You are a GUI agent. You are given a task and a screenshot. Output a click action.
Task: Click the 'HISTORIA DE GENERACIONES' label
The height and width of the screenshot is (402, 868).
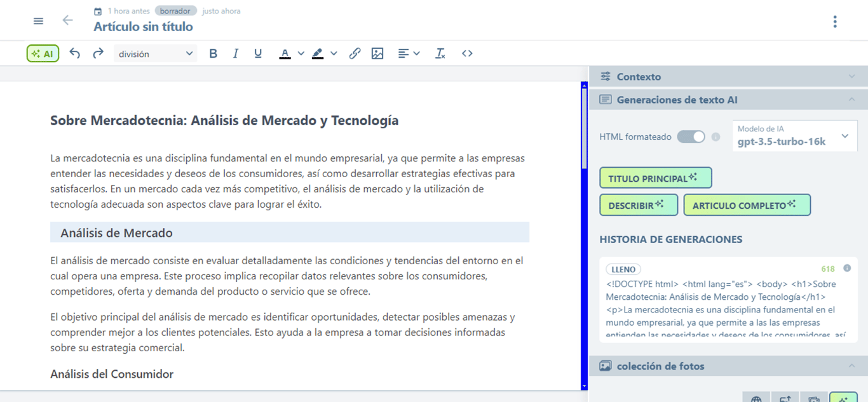coord(670,239)
